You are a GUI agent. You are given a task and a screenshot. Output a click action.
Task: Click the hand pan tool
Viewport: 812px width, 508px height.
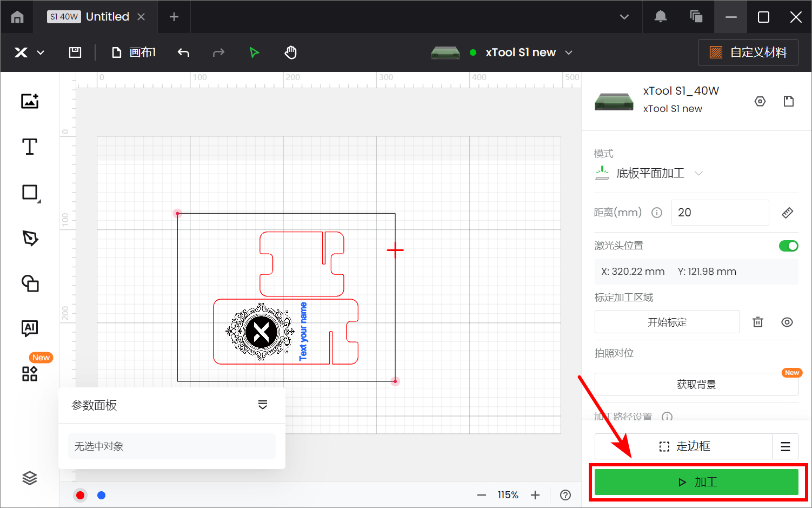click(x=291, y=52)
